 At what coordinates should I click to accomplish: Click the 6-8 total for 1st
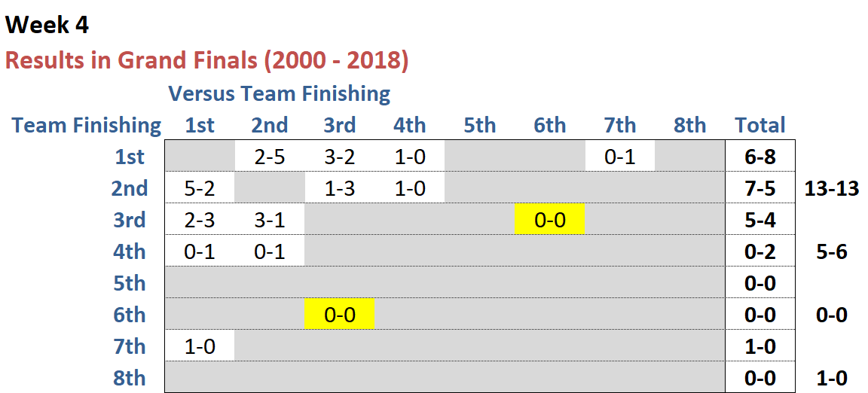point(760,157)
